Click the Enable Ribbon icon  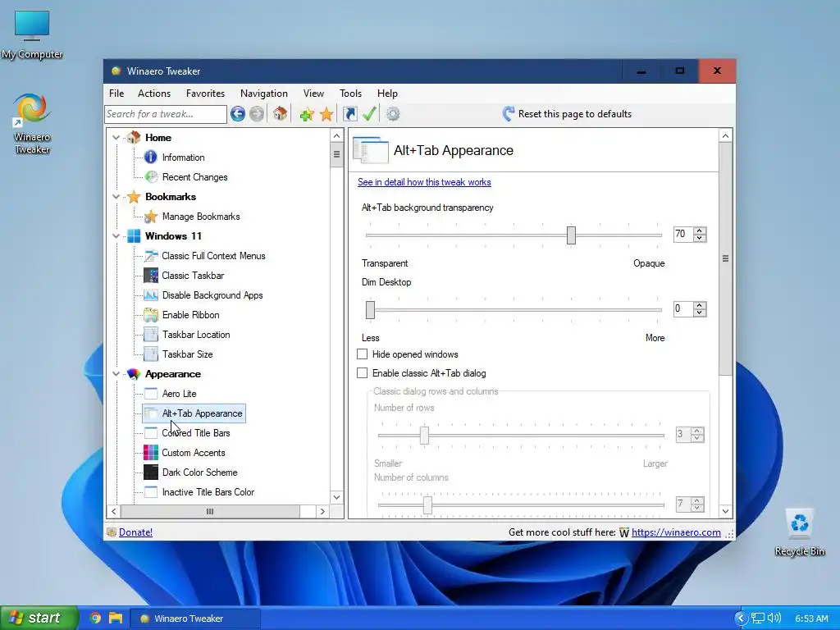151,314
